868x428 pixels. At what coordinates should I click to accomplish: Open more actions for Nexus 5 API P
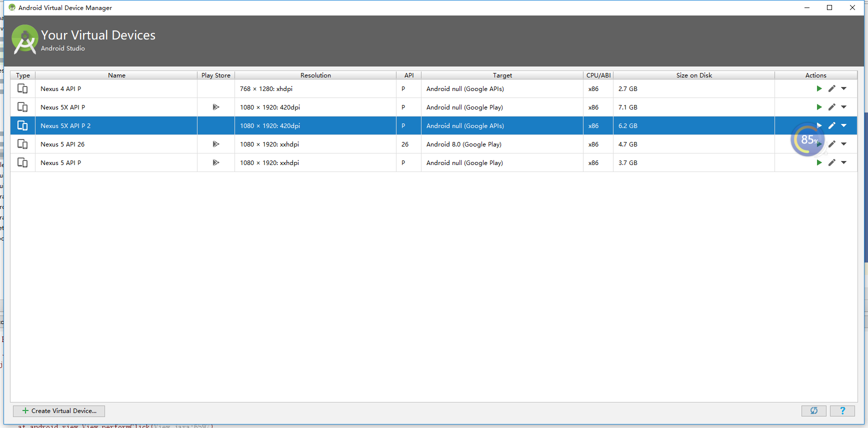[x=843, y=162]
